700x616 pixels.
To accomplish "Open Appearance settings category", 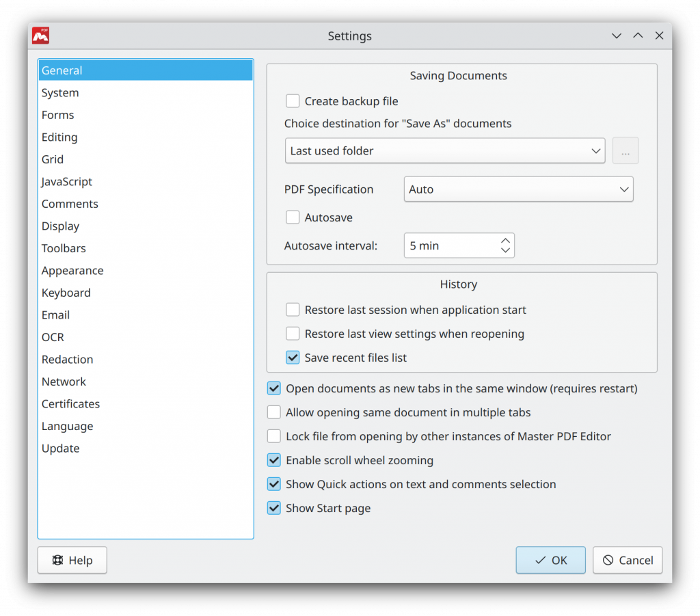I will [x=146, y=271].
